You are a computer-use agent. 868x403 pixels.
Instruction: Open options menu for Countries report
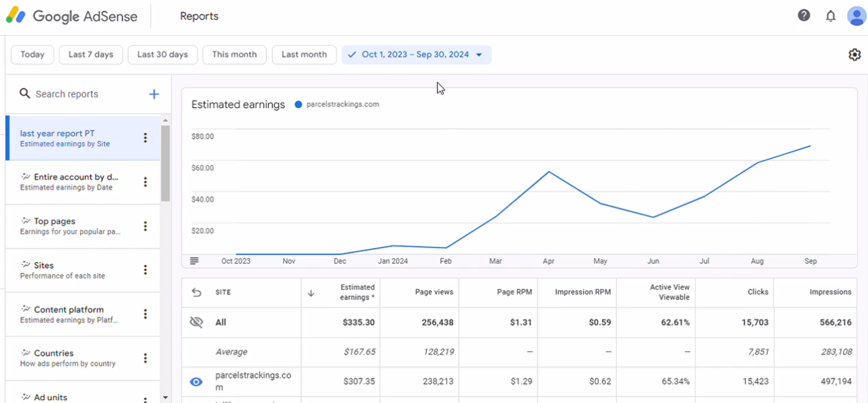tap(145, 358)
